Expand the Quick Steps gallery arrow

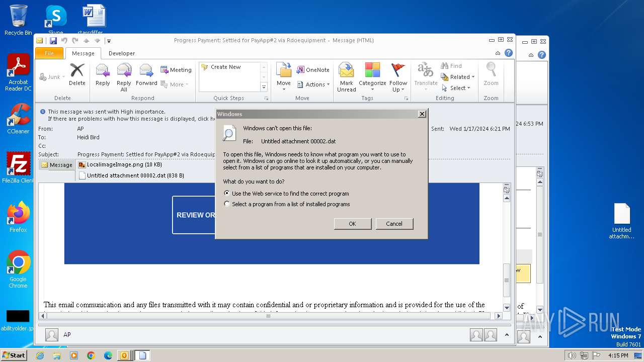[264, 87]
